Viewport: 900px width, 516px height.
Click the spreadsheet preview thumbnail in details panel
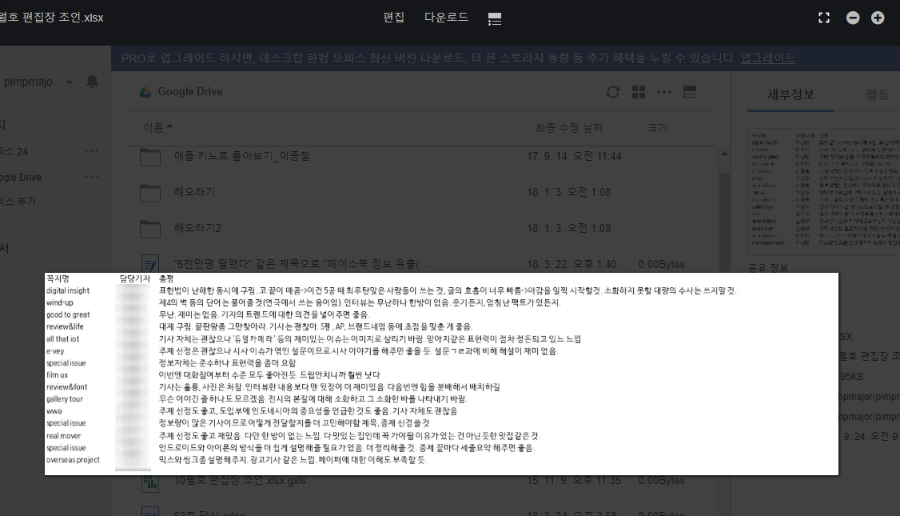click(x=824, y=191)
